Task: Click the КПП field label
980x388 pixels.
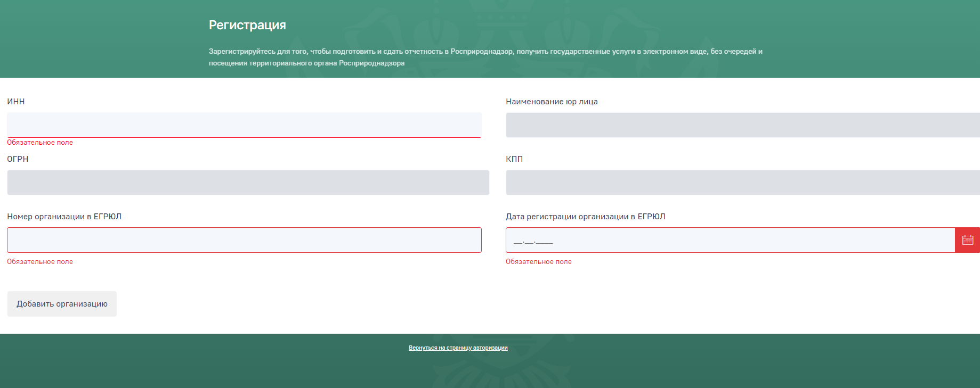Action: pos(514,159)
